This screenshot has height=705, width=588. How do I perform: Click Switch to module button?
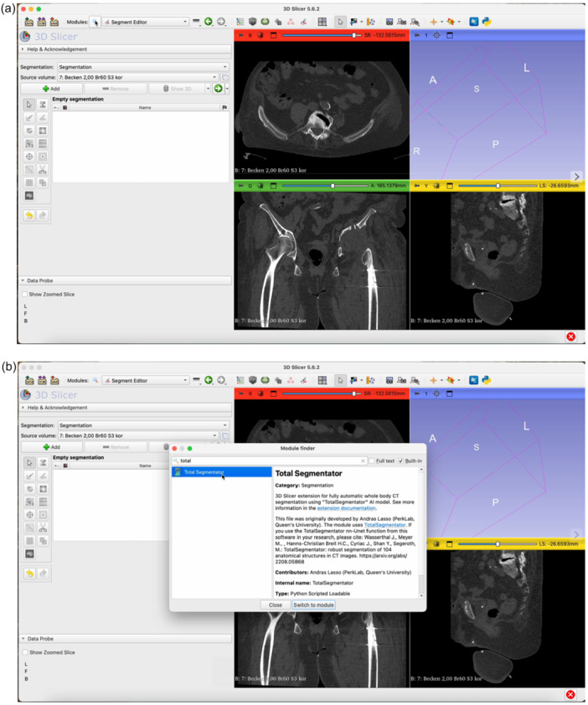tap(313, 605)
